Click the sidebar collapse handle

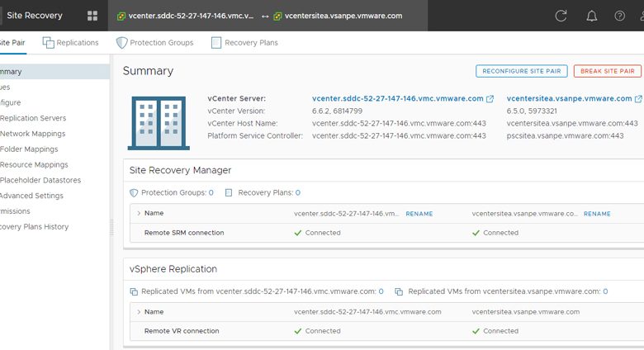click(x=111, y=227)
